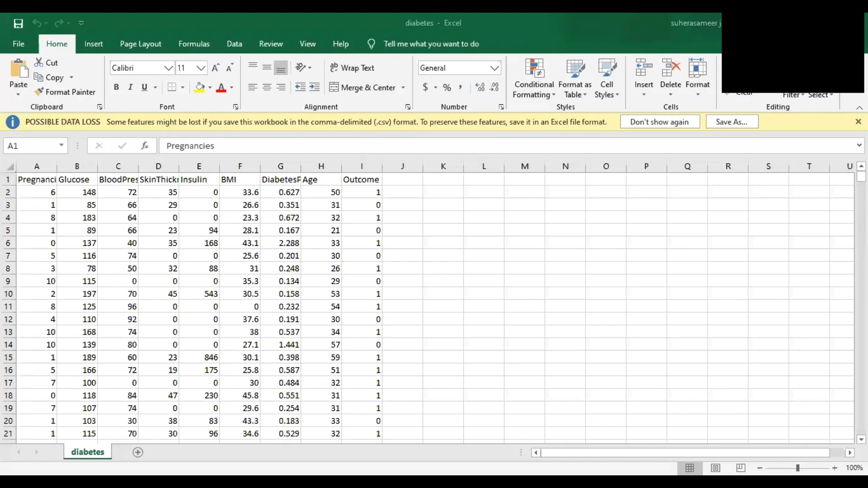Viewport: 868px width, 488px height.
Task: Open Conditional Formatting menu
Action: point(534,78)
